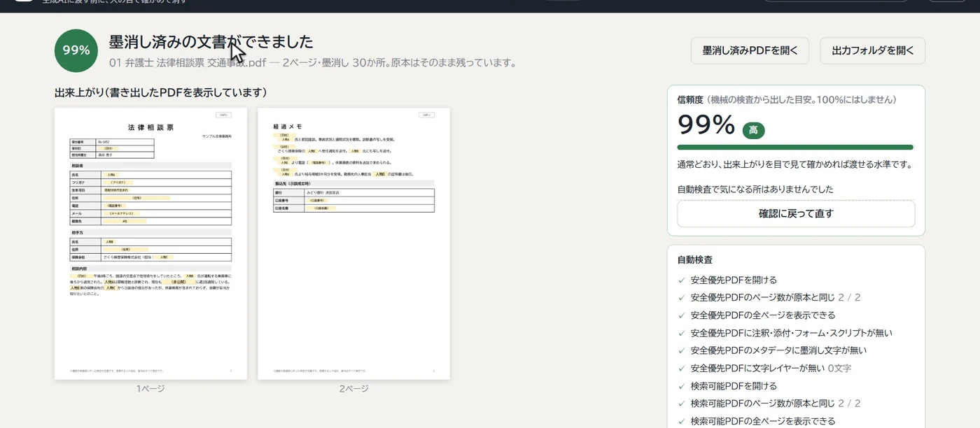Screen dimensions: 980x428
Task: Click the 1ページ caption under the first thumbnail
Action: (x=150, y=388)
